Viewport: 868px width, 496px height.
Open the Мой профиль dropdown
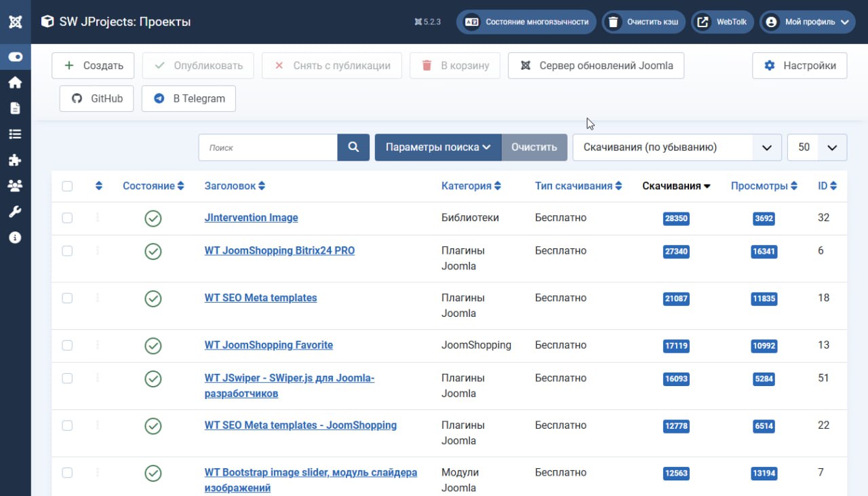(x=807, y=22)
